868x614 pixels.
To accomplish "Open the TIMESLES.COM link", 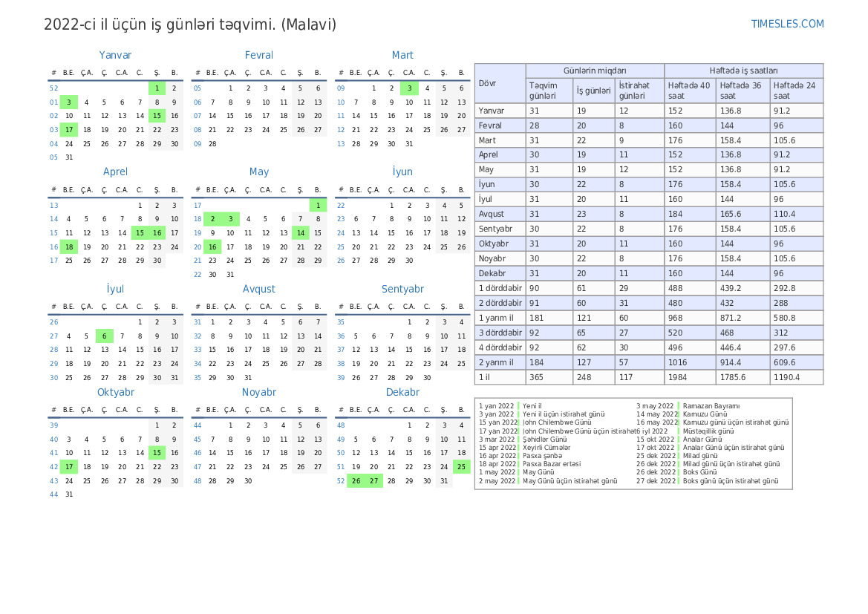I will [787, 24].
